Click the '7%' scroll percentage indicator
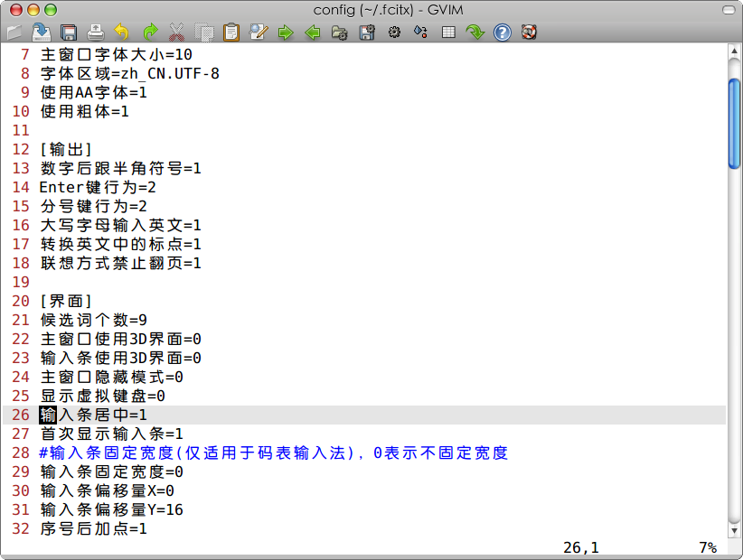Image resolution: width=743 pixels, height=560 pixels. pyautogui.click(x=708, y=547)
